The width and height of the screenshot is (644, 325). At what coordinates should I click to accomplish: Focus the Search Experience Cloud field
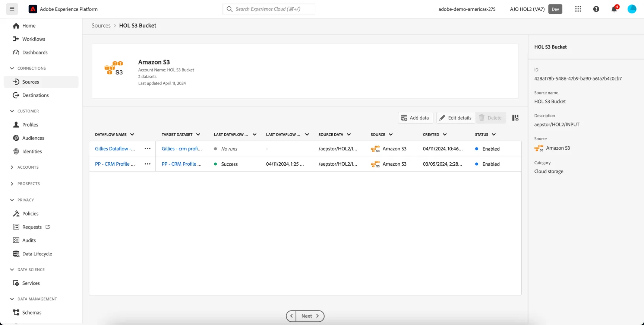[x=269, y=9]
